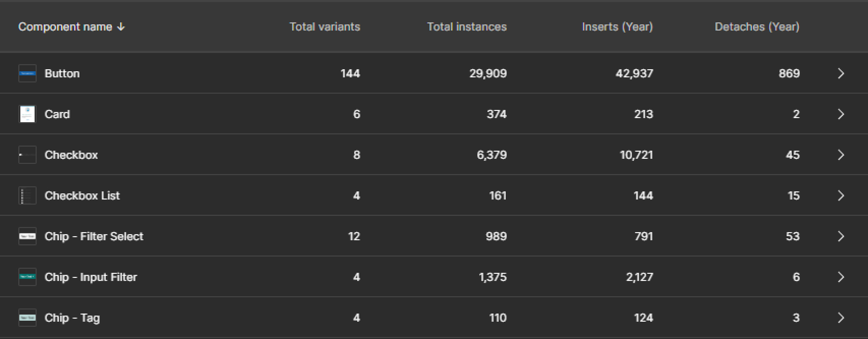The height and width of the screenshot is (339, 868).
Task: Click the Button component thumbnail icon
Action: tap(27, 73)
